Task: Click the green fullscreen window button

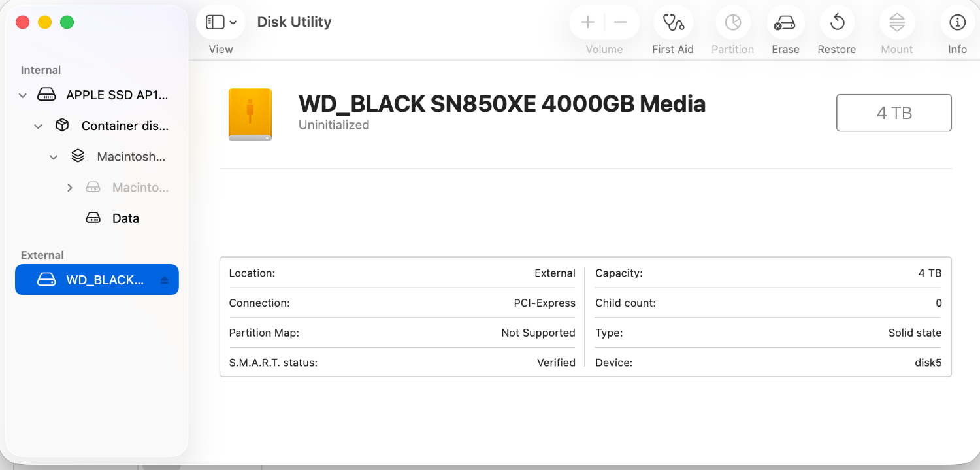Action: pos(67,23)
